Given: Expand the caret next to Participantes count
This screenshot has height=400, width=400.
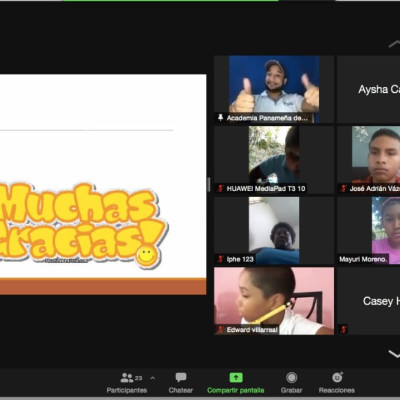Looking at the screenshot, I should tap(153, 378).
